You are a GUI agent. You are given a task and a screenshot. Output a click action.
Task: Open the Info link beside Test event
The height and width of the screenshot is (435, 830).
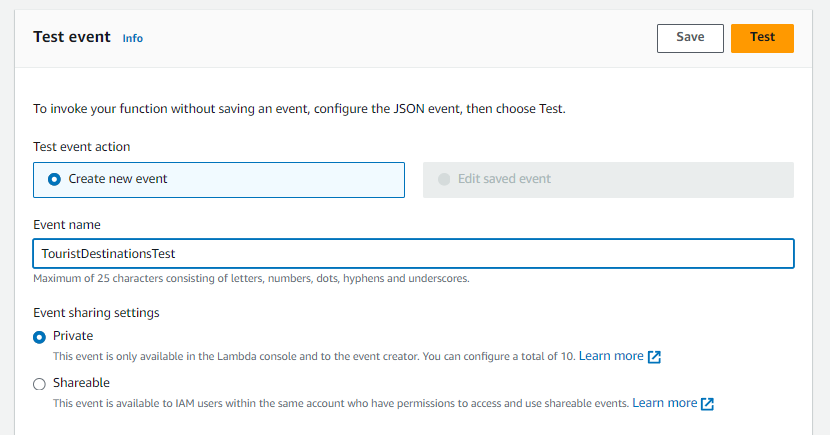132,38
